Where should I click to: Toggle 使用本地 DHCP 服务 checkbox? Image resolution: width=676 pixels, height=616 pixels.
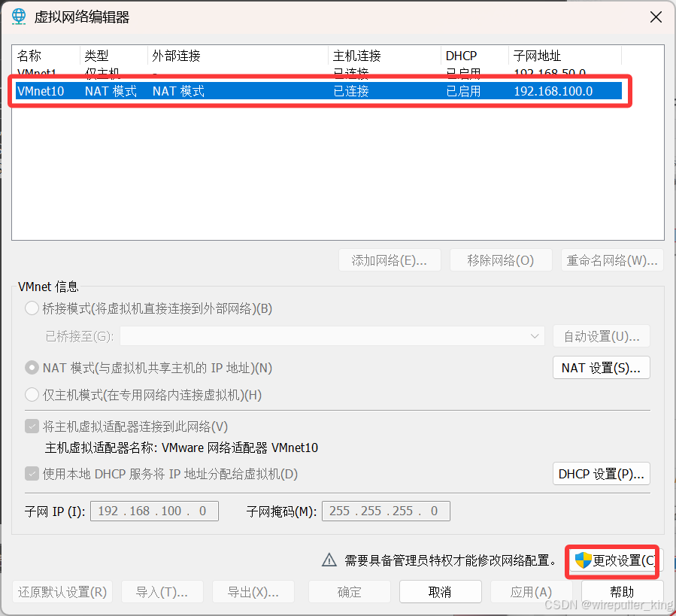click(x=32, y=474)
